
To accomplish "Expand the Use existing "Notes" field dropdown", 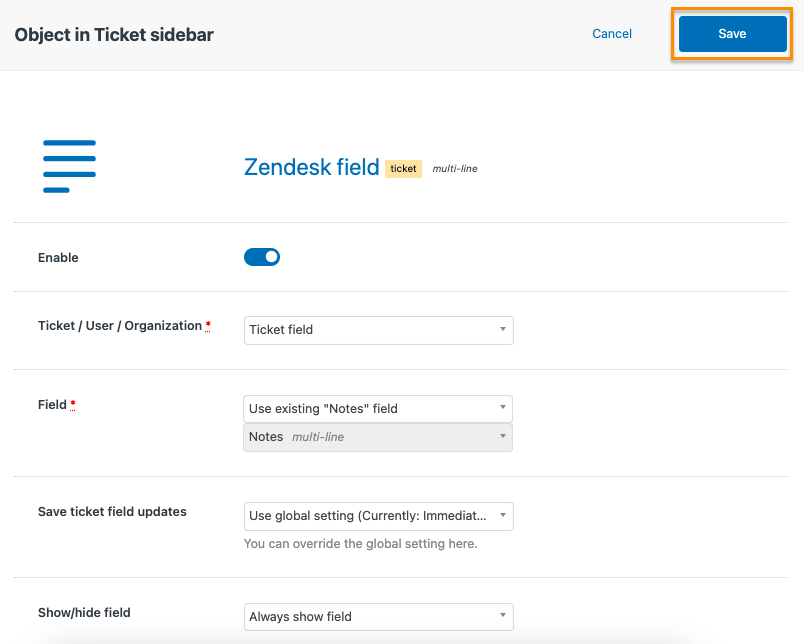I will [x=378, y=409].
